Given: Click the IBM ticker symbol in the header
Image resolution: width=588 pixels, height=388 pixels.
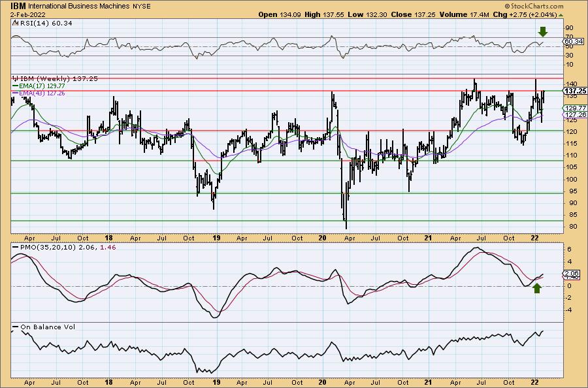Looking at the screenshot, I should point(18,6).
